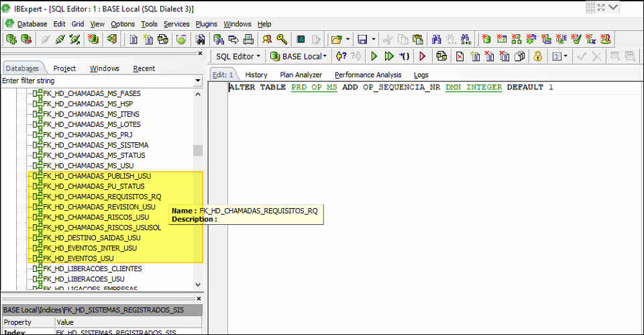Open the BASE Local database dropdown
The image size is (644, 335).
click(298, 56)
